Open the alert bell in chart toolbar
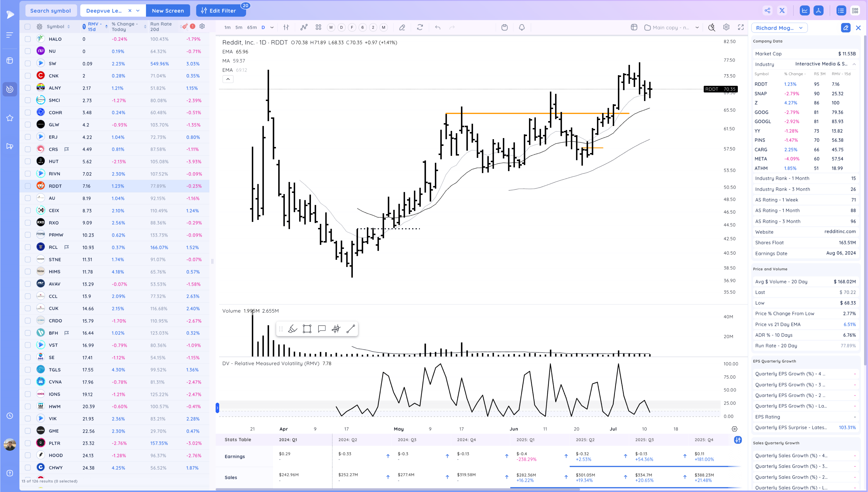This screenshot has height=492, width=868. [x=522, y=27]
